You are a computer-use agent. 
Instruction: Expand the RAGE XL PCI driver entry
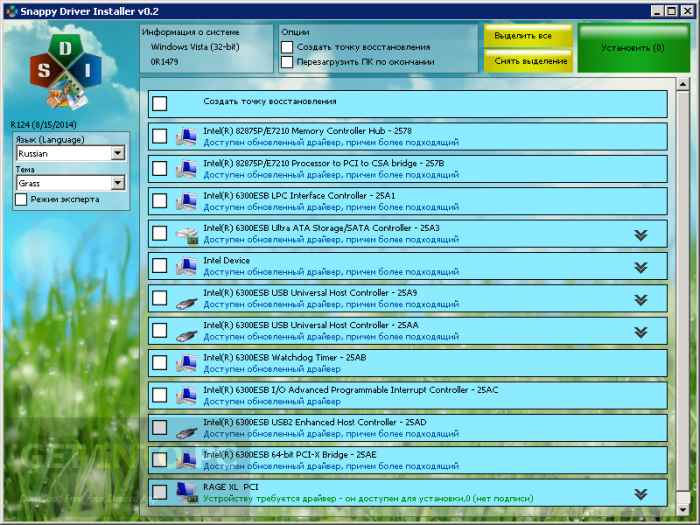pos(641,493)
